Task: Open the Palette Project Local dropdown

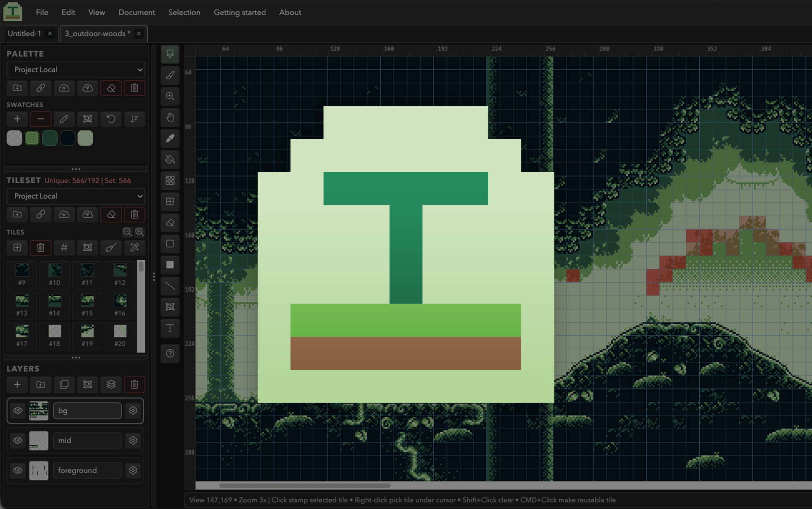Action: (x=76, y=70)
